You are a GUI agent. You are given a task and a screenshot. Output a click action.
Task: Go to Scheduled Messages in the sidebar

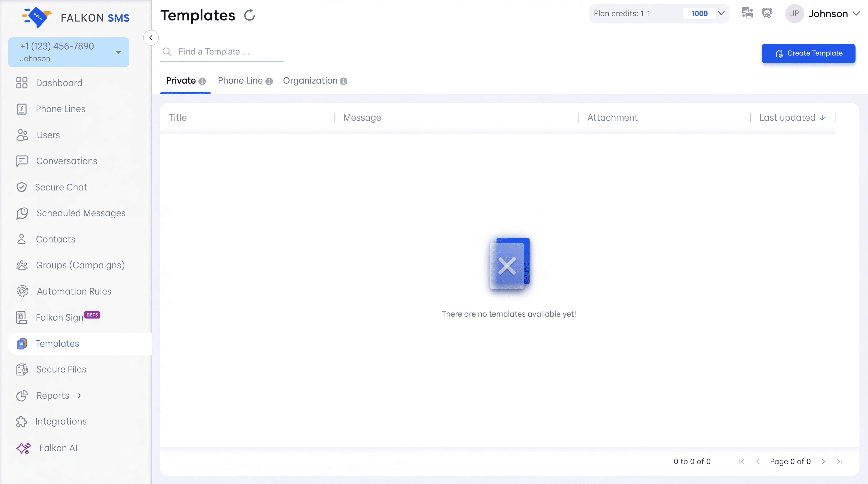(x=81, y=213)
